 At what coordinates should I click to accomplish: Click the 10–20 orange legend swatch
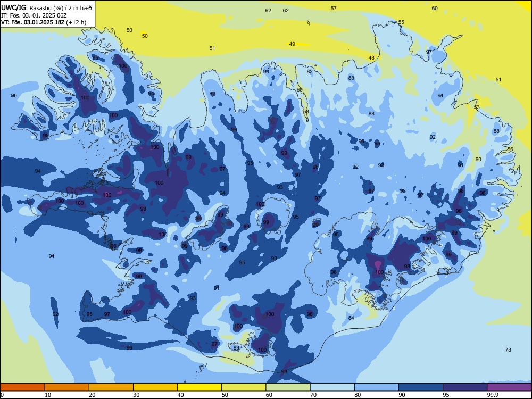click(67, 387)
